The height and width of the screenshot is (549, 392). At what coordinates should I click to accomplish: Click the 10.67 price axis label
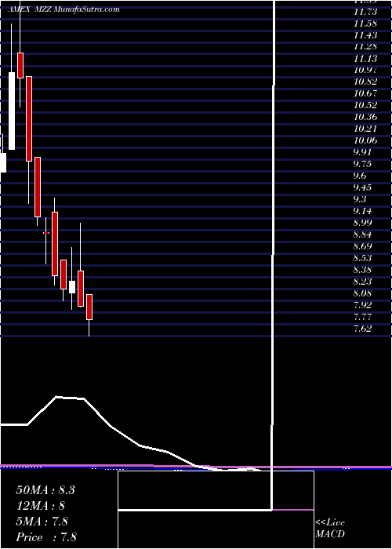(365, 93)
